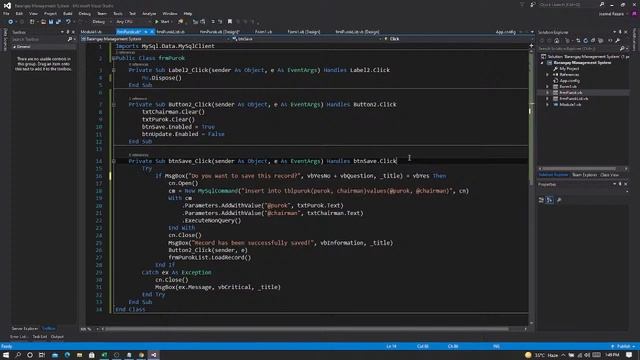The height and width of the screenshot is (360, 640).
Task: Switch to the Class View tab
Action: [609, 175]
